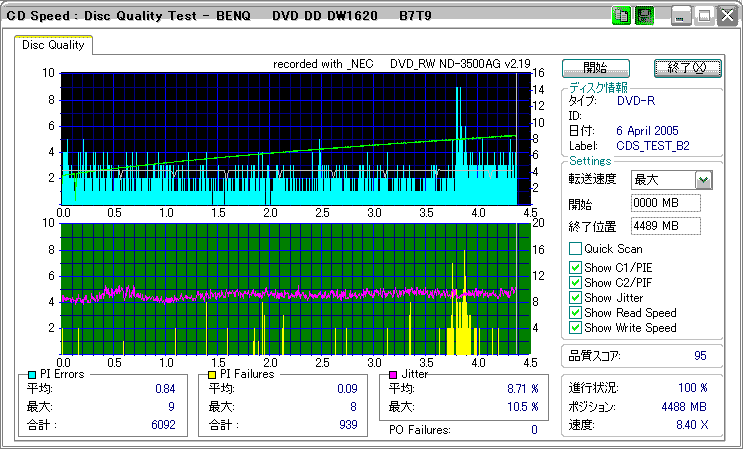Click the magenta Jitter legend swatch

[393, 374]
